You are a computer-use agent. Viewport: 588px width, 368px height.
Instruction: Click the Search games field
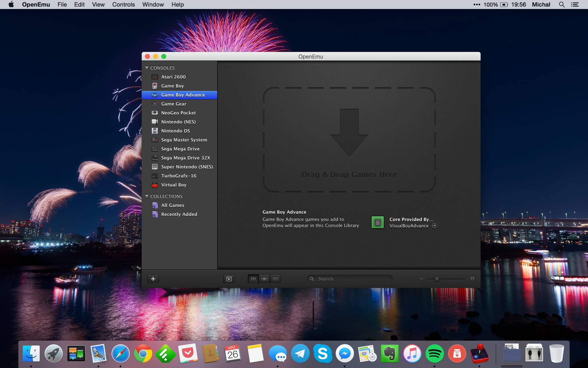click(x=349, y=279)
